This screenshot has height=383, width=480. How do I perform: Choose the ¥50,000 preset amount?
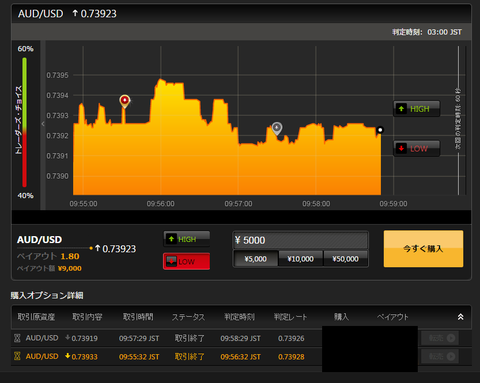point(346,259)
